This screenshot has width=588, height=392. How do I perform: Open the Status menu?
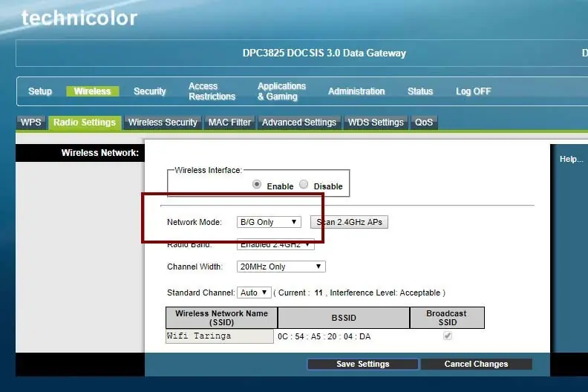[x=420, y=91]
